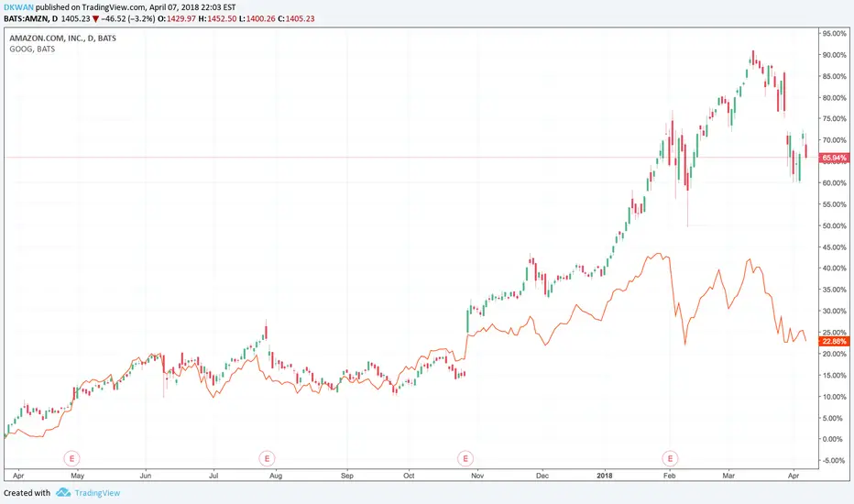Click the 50.00% axis label

[835, 226]
